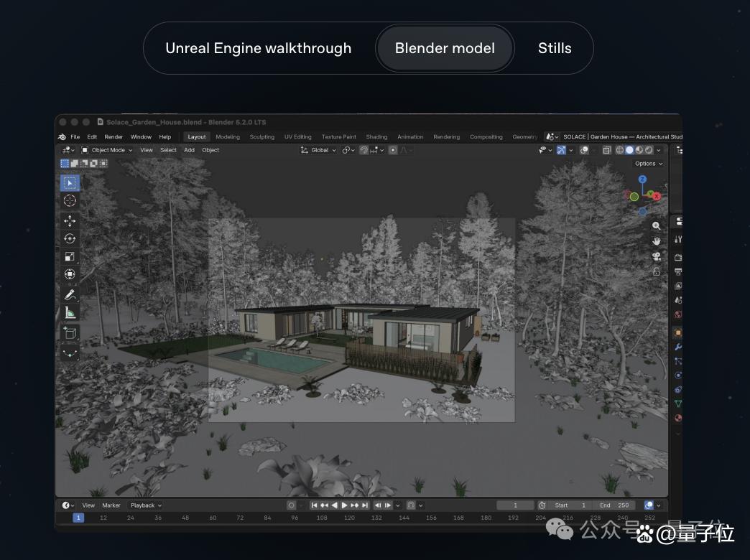
Task: Switch to wireframe shading mode
Action: [x=619, y=150]
